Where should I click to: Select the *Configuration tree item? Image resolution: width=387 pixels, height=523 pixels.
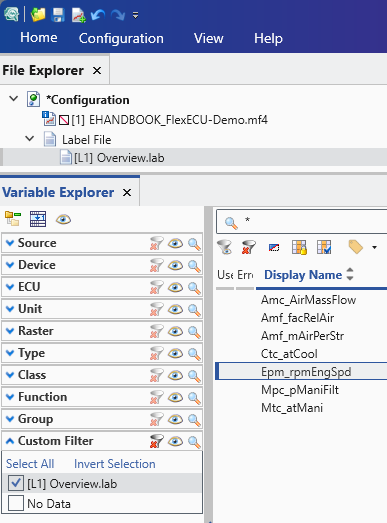[x=88, y=100]
